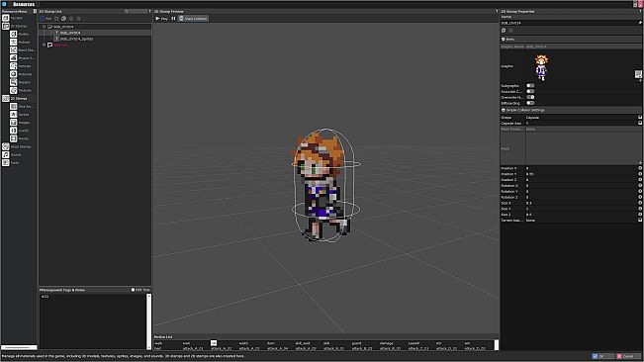The height and width of the screenshot is (362, 644).
Task: Click the OK button
Action: click(x=602, y=356)
